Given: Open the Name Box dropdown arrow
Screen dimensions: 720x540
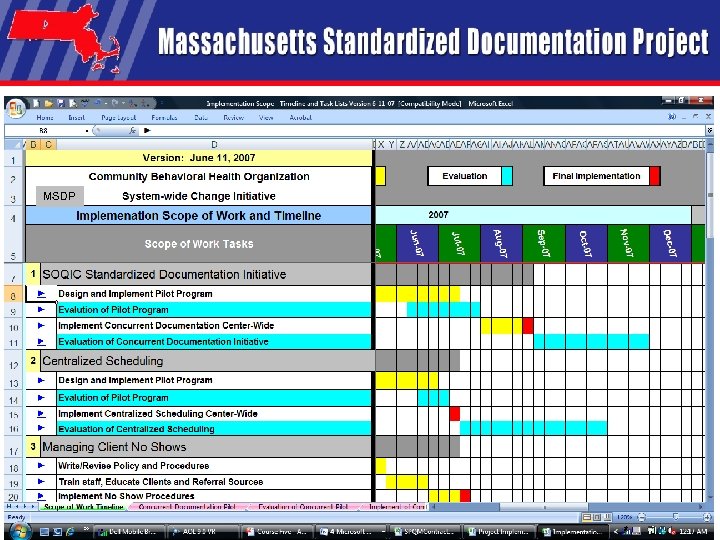Looking at the screenshot, I should pos(87,131).
